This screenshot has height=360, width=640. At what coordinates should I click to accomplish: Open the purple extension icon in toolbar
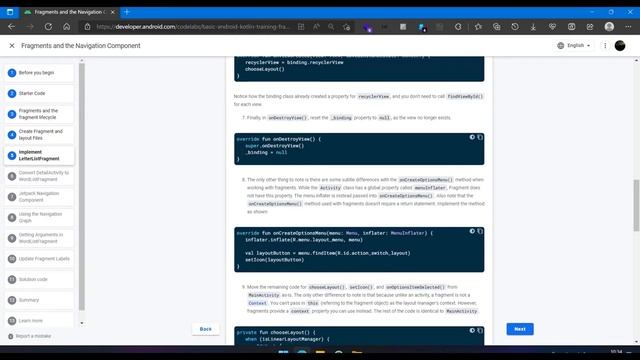(368, 27)
